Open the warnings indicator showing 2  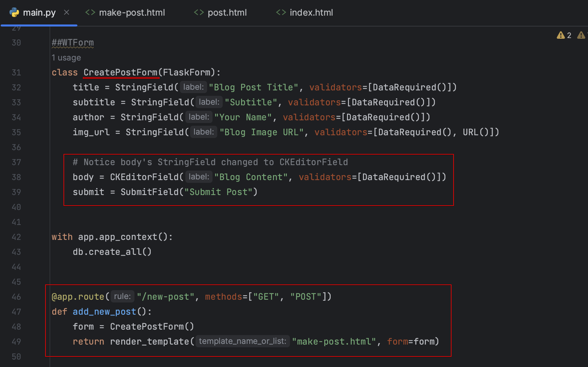[x=564, y=35]
